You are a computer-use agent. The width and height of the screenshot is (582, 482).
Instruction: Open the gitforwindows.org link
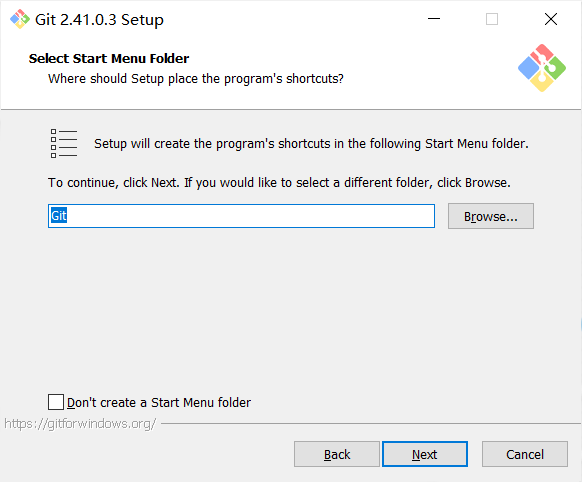coord(80,424)
